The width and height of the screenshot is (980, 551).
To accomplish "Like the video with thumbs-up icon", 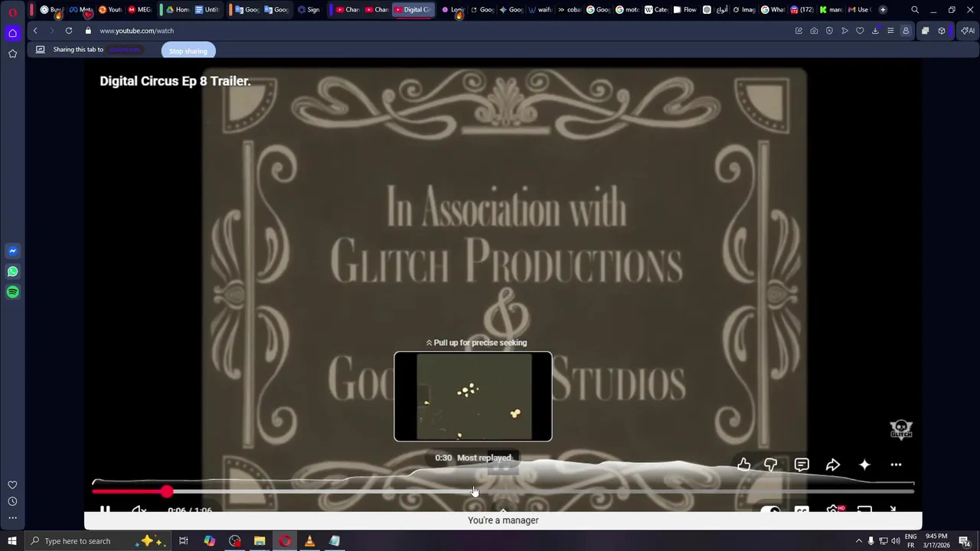I will click(744, 465).
